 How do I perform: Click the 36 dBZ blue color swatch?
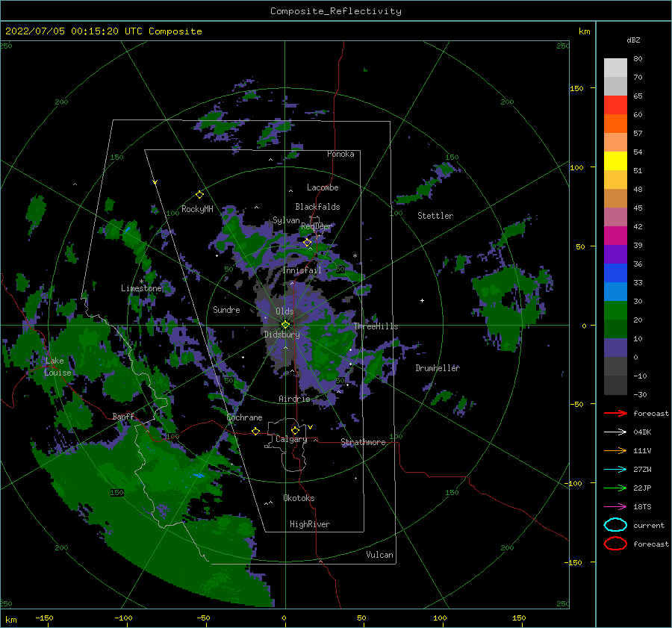[615, 273]
